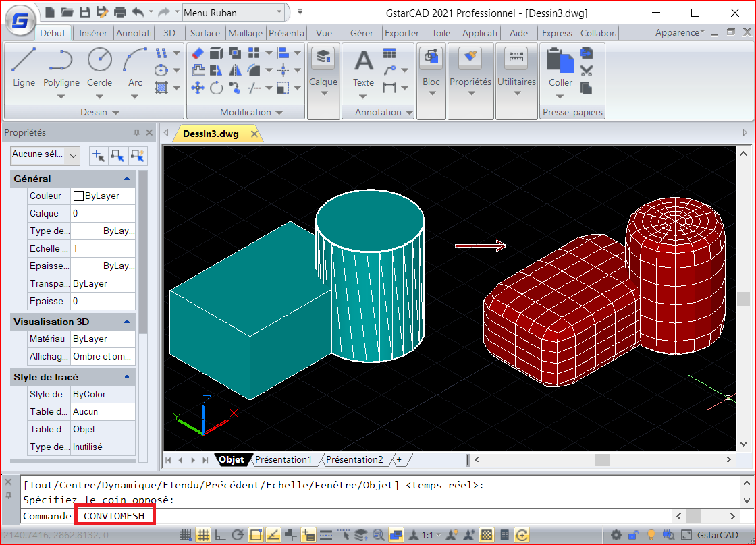Click the Mirror icon in Modification
The height and width of the screenshot is (545, 756).
coord(235,70)
